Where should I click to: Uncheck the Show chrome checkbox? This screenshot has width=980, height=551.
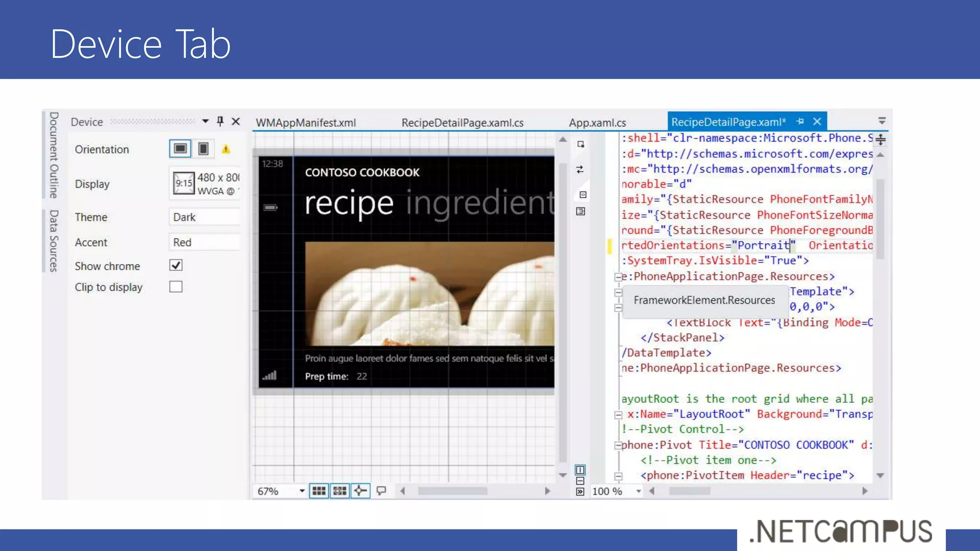pos(176,265)
